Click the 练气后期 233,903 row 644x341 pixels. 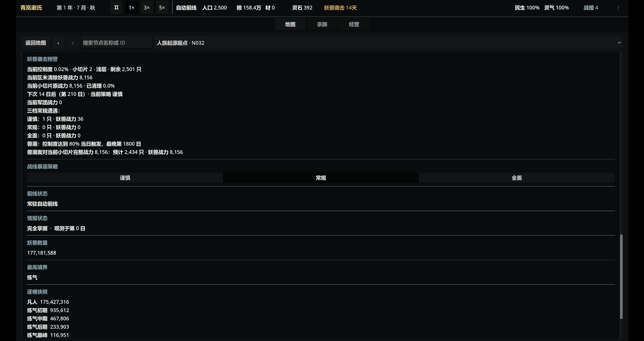point(48,327)
